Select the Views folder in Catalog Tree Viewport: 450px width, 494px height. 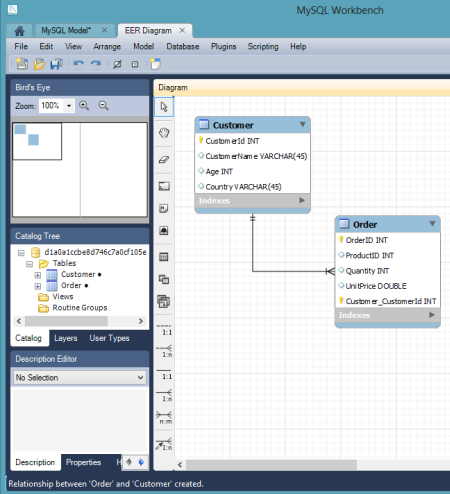63,297
